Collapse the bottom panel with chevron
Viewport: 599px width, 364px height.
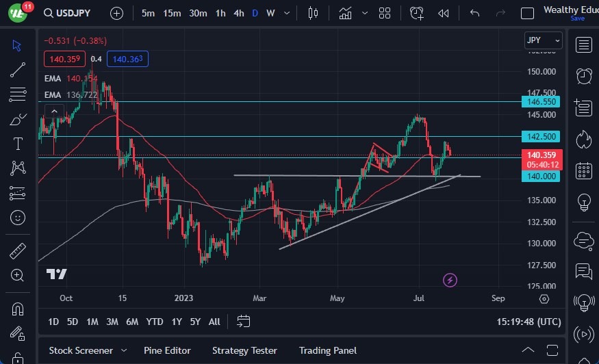[526, 350]
